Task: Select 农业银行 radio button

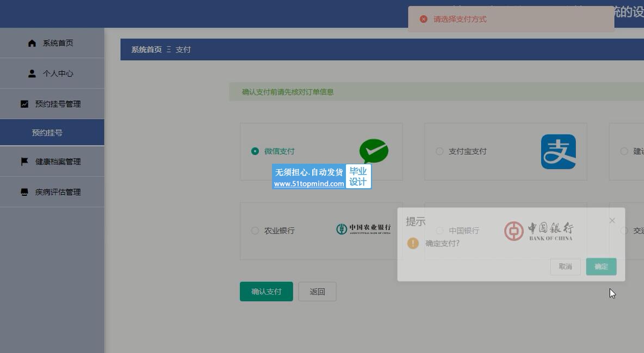Action: [x=255, y=231]
